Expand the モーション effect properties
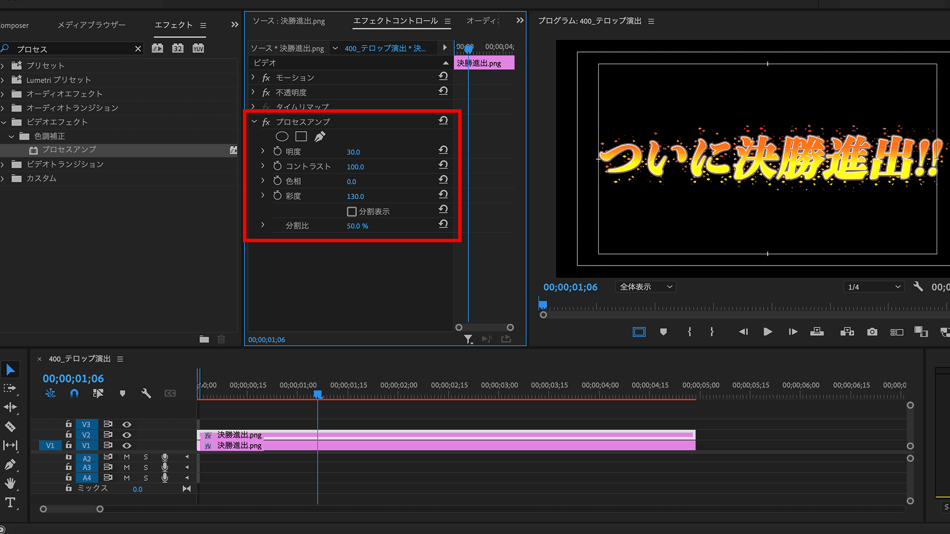The image size is (950, 534). pyautogui.click(x=254, y=78)
